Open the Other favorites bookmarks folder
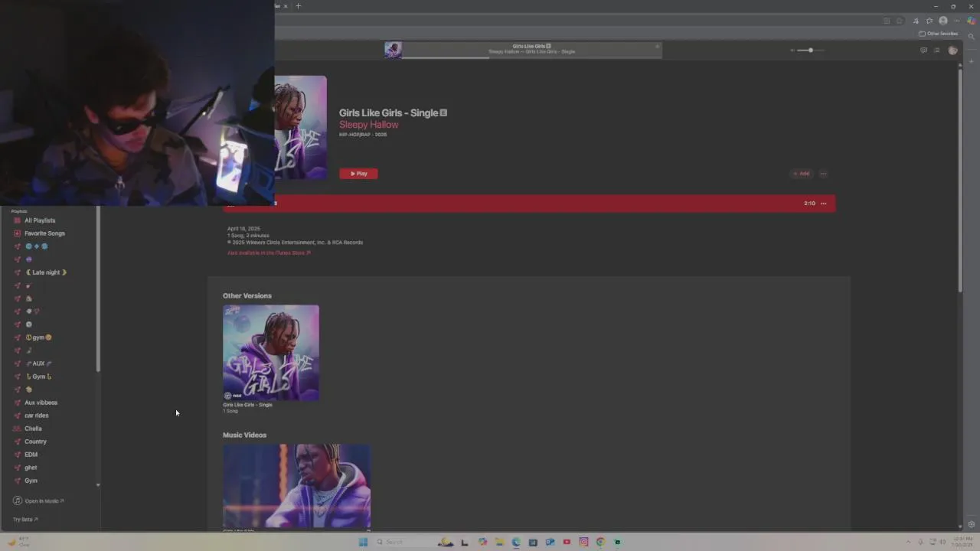Screen dimensions: 980x551 tap(938, 34)
